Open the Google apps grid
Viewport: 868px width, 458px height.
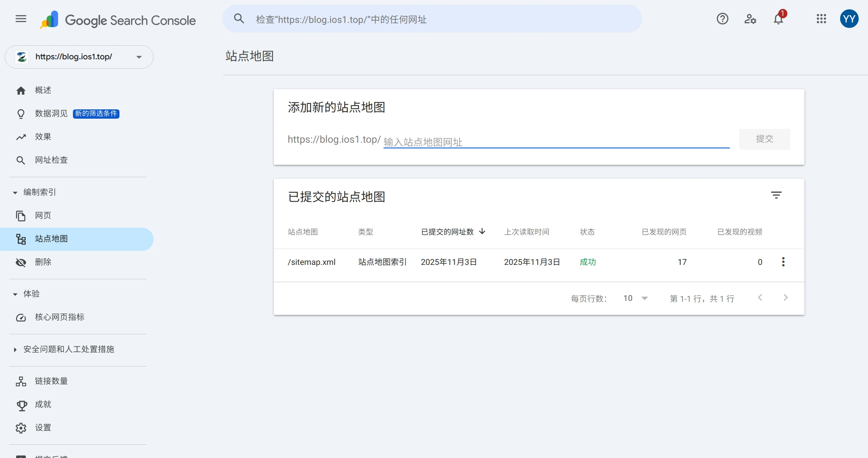pyautogui.click(x=821, y=19)
